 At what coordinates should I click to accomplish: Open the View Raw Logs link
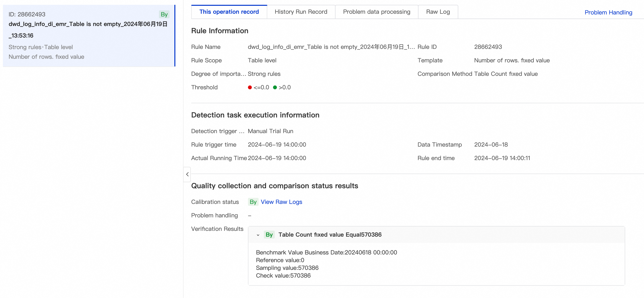click(x=281, y=202)
